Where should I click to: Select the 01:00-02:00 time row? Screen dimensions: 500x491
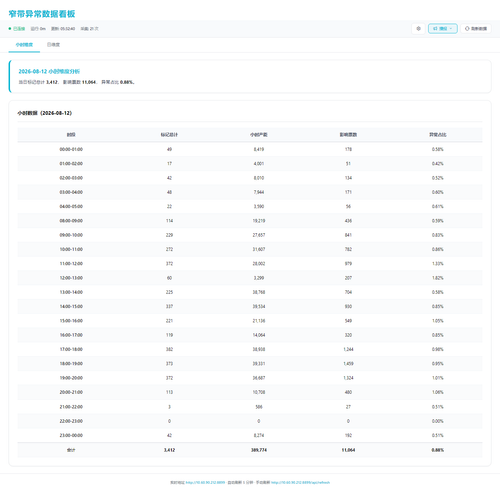250,164
